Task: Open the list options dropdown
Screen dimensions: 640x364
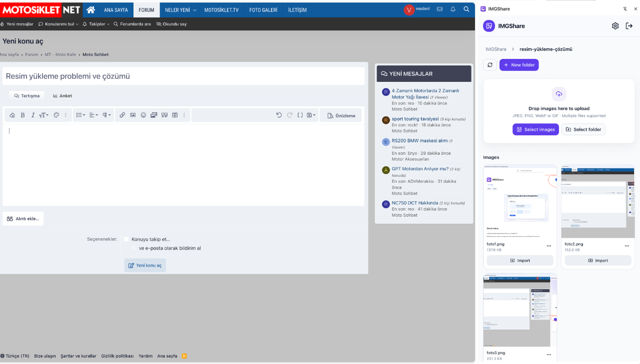Action: [80, 115]
